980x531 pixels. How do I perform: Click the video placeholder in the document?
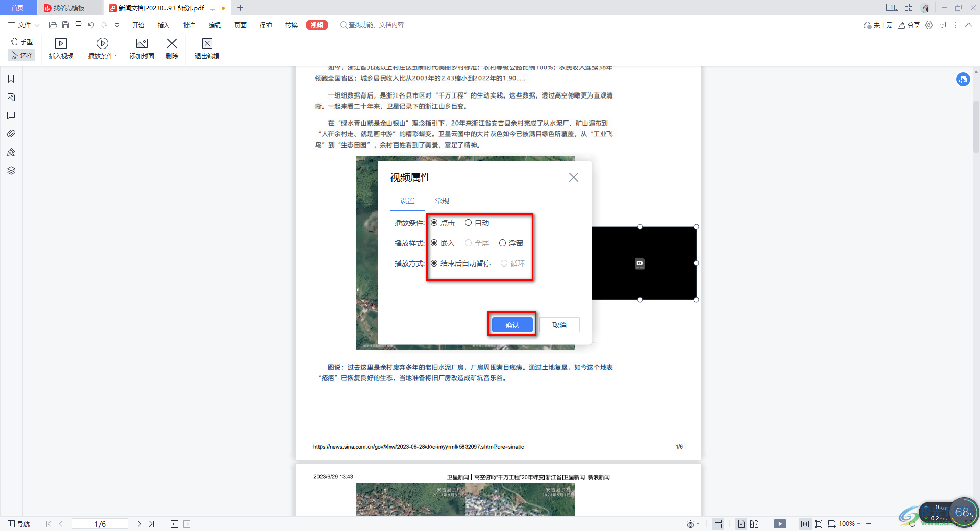coord(644,263)
